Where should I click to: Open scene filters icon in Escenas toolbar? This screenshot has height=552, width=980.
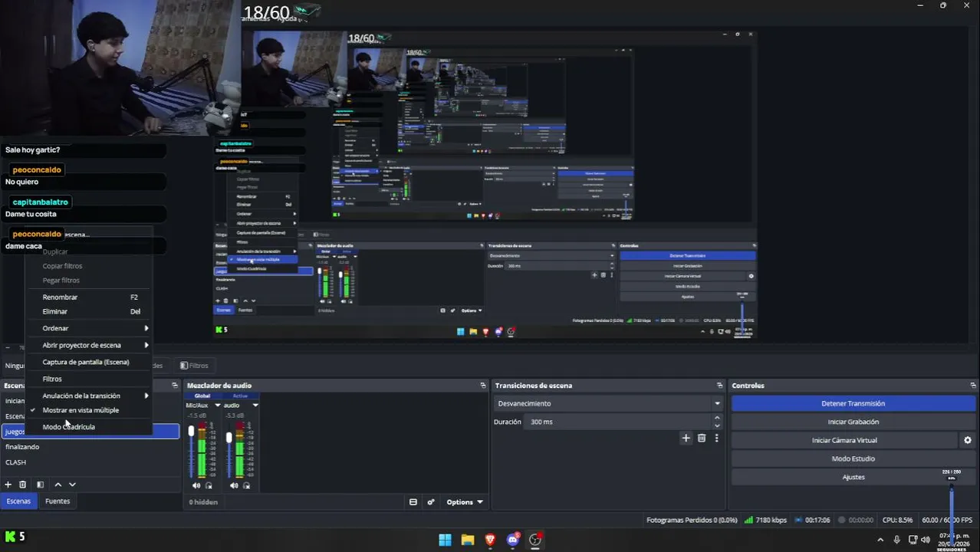click(x=40, y=485)
